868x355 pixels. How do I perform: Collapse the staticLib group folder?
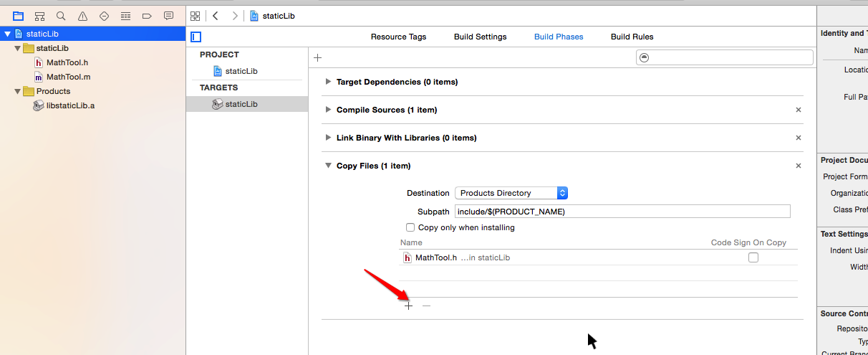coord(17,48)
